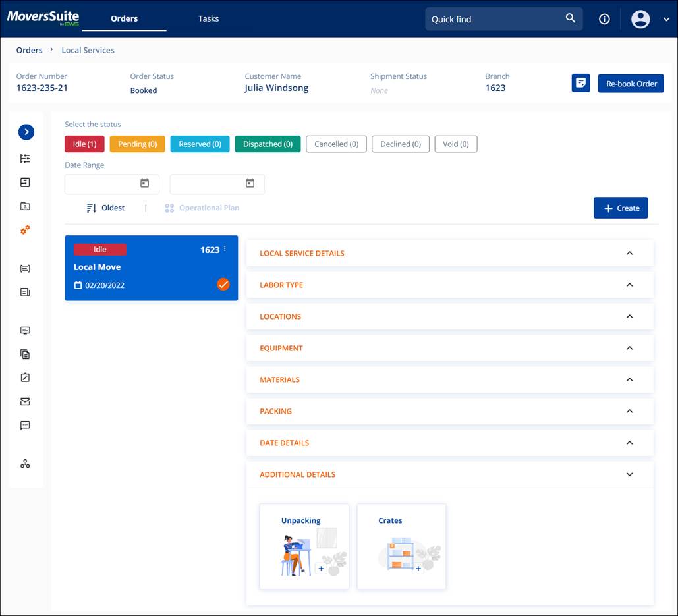Image resolution: width=678 pixels, height=616 pixels.
Task: Toggle the Cancelled (0) status filter
Action: click(336, 144)
